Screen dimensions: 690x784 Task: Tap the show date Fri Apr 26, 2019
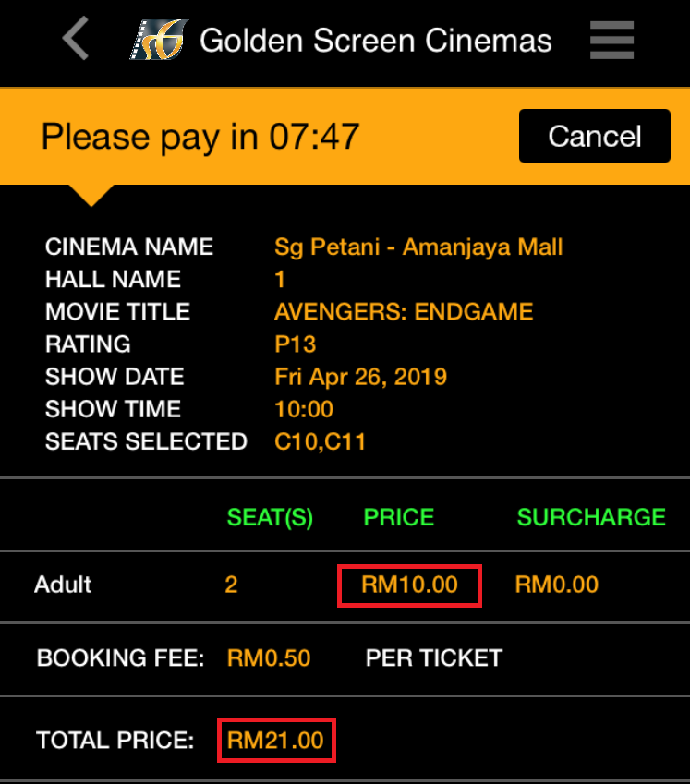click(360, 377)
